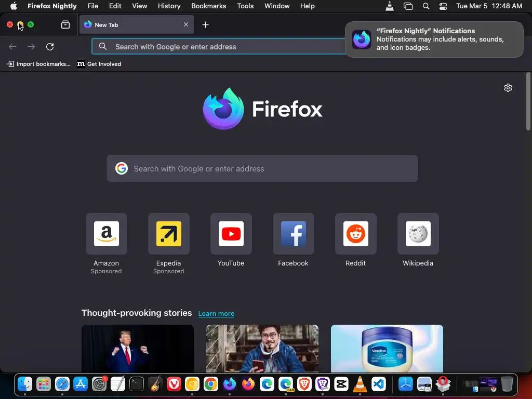Viewport: 532px width, 399px height.
Task: Follow the Learn more link
Action: point(216,313)
